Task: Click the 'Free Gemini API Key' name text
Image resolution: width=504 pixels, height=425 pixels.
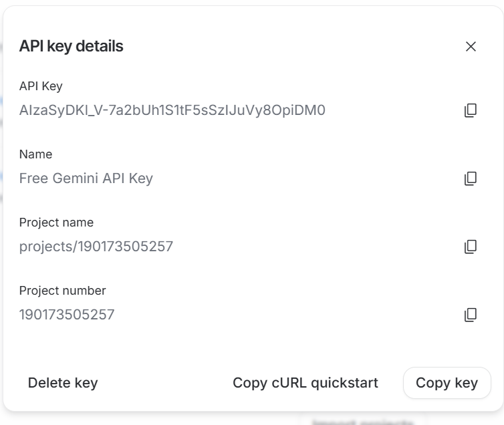Action: (x=86, y=178)
